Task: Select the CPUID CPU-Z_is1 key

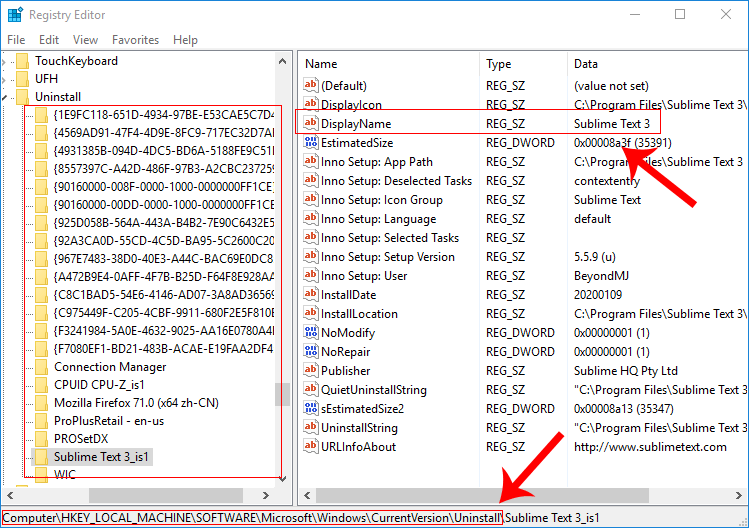Action: 99,385
